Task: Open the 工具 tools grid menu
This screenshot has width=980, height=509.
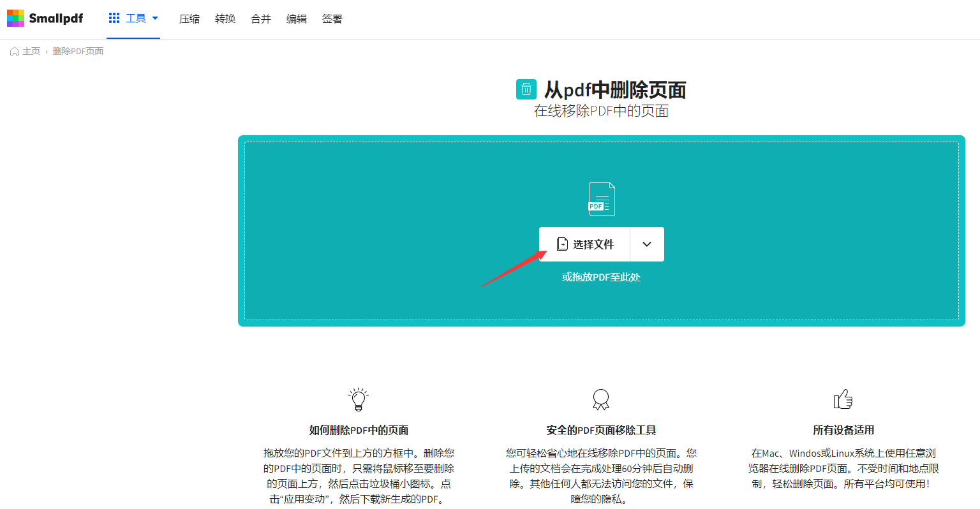Action: tap(133, 18)
